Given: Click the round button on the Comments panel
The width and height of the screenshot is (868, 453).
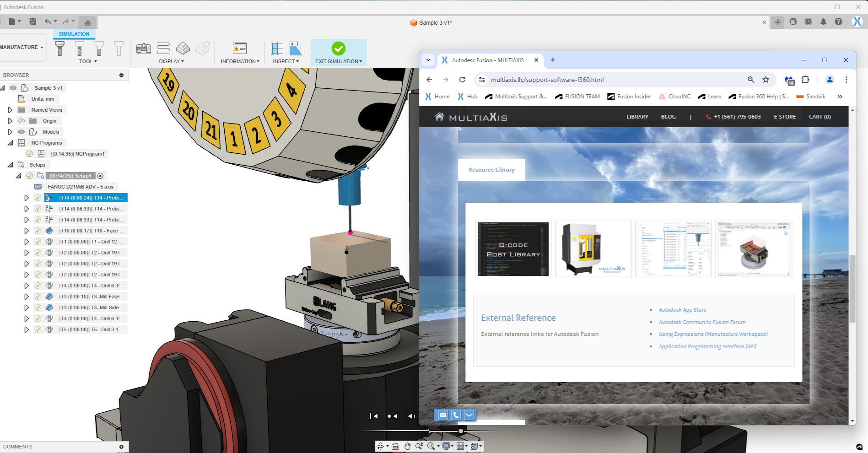Looking at the screenshot, I should pos(121,447).
